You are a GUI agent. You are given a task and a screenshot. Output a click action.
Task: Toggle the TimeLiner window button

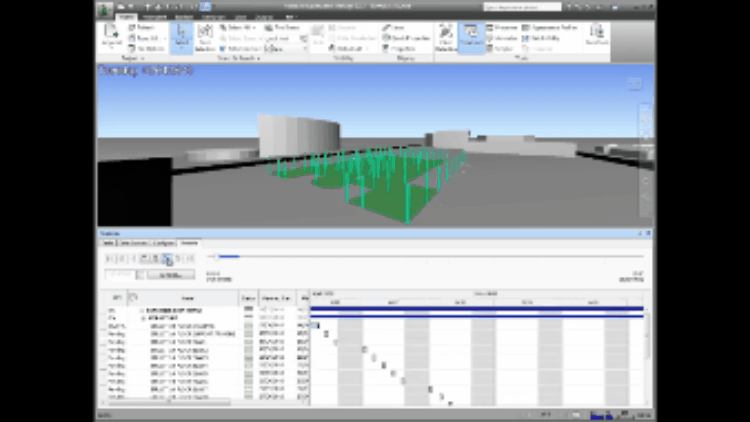[471, 36]
